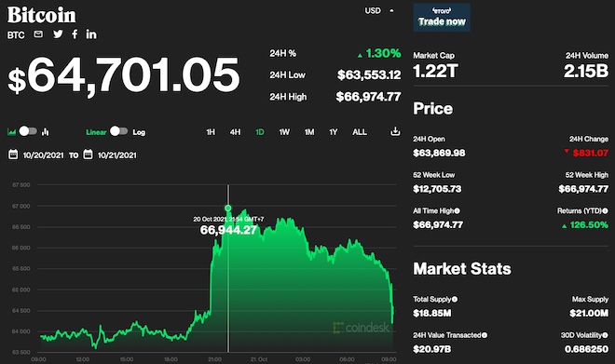Image resolution: width=615 pixels, height=364 pixels.
Task: Select the candlestick bar chart icon
Action: click(46, 131)
